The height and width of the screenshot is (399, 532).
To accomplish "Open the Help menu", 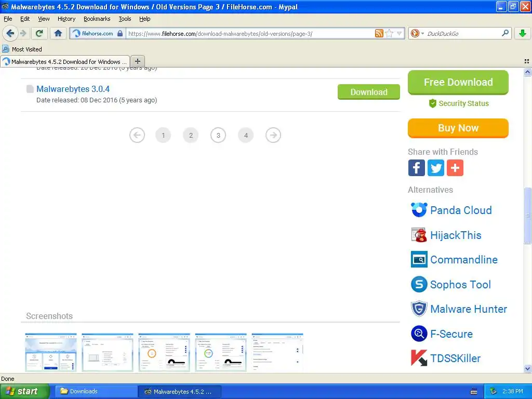I will [x=144, y=19].
